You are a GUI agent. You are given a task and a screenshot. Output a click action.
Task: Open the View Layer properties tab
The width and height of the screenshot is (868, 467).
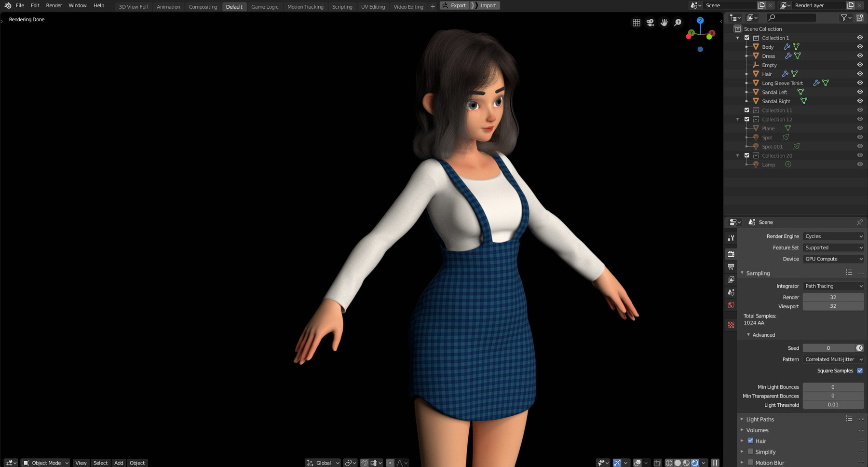(731, 279)
